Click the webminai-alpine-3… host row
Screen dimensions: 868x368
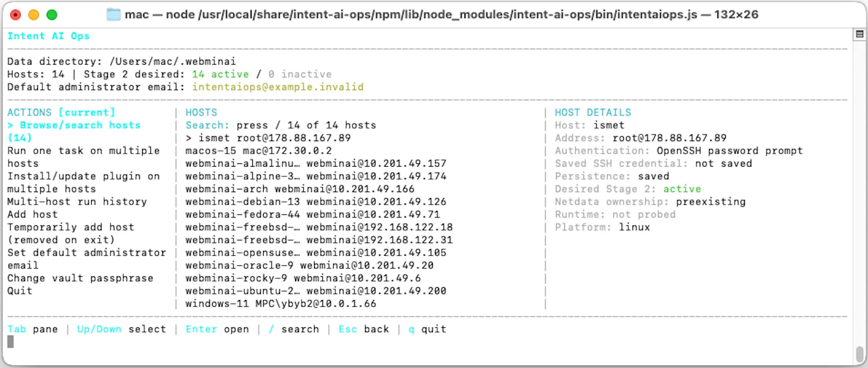tap(316, 176)
